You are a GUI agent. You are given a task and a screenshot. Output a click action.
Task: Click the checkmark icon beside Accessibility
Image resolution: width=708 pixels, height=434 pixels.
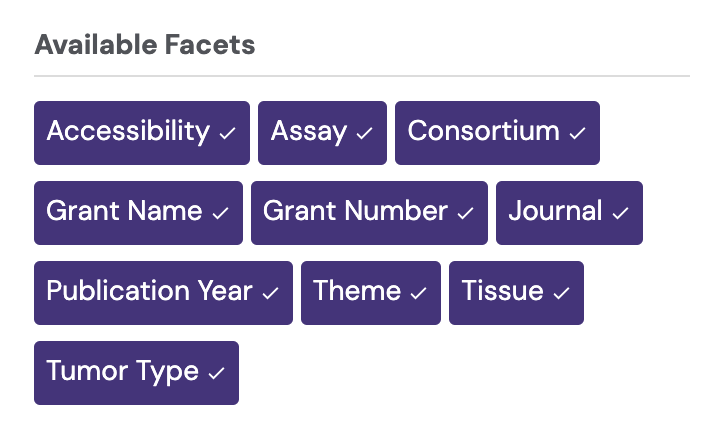pos(227,134)
